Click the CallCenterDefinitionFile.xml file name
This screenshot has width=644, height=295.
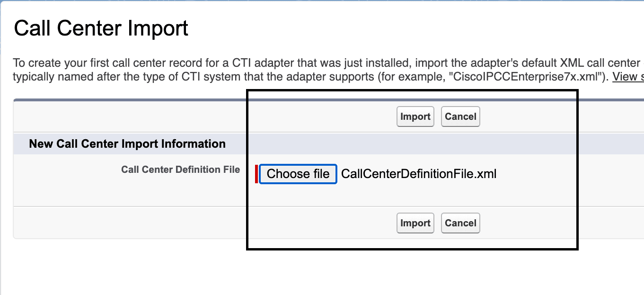click(419, 174)
